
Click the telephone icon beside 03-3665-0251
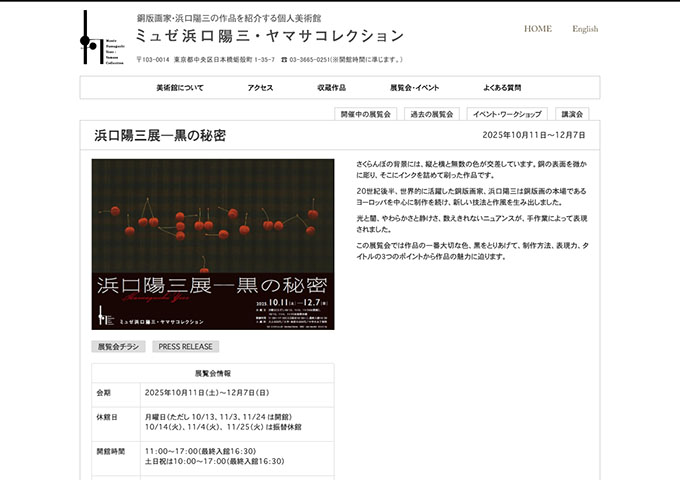coord(284,60)
